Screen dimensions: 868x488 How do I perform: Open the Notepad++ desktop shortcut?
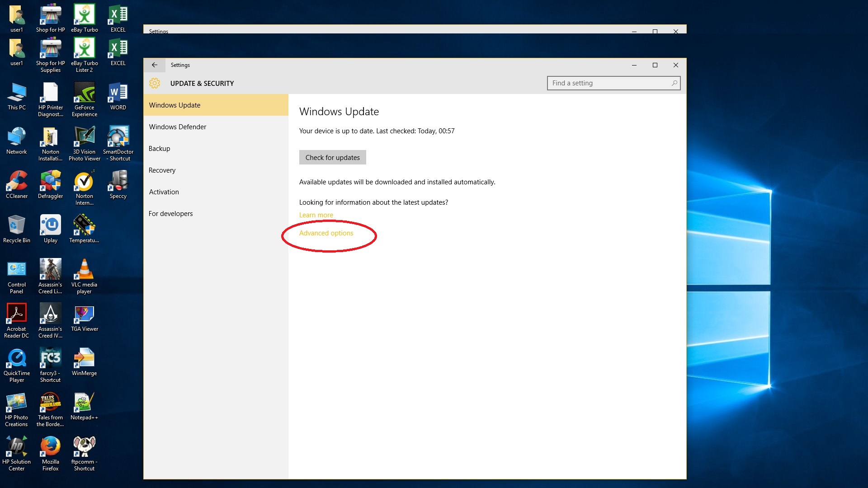point(84,406)
